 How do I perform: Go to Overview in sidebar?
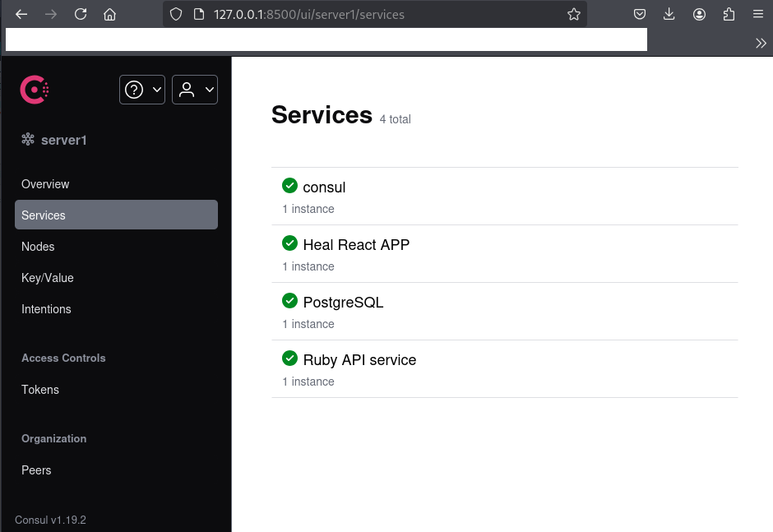[45, 184]
